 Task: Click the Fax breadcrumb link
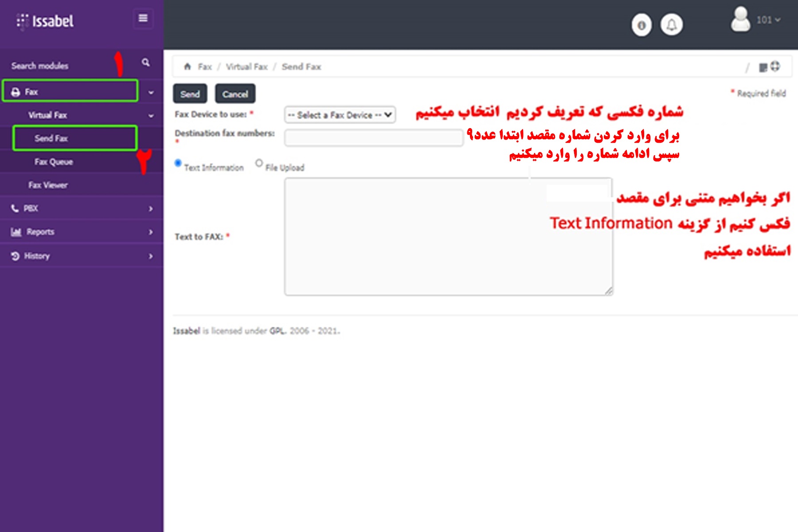click(204, 67)
